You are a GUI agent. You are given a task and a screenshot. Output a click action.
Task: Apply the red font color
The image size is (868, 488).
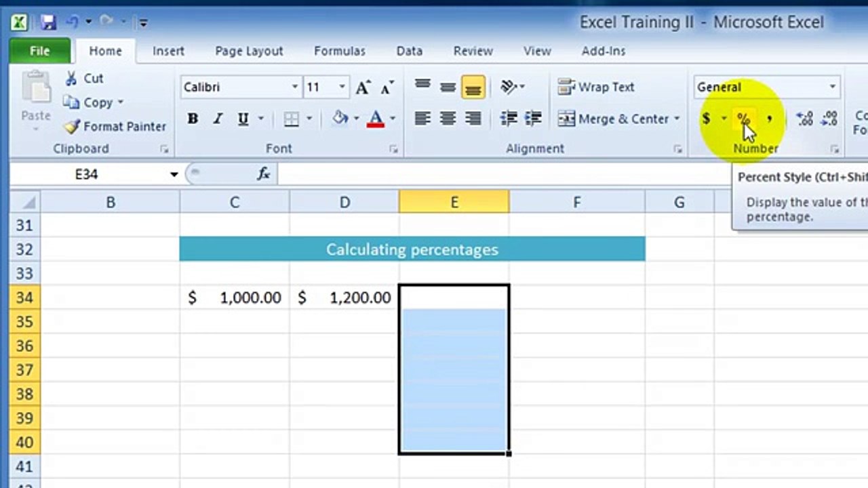(375, 119)
